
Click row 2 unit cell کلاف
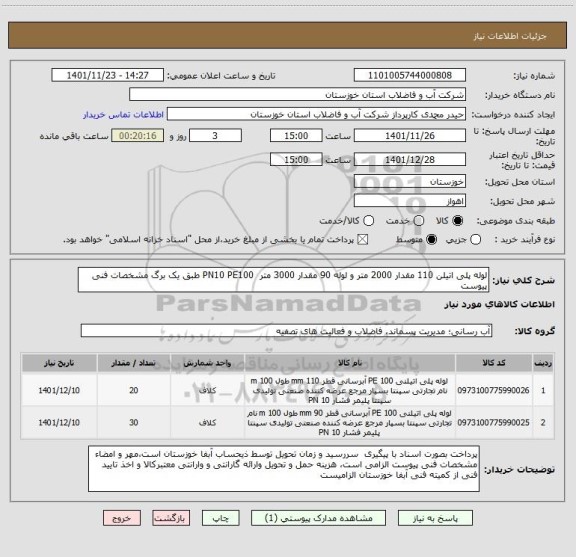pyautogui.click(x=207, y=423)
